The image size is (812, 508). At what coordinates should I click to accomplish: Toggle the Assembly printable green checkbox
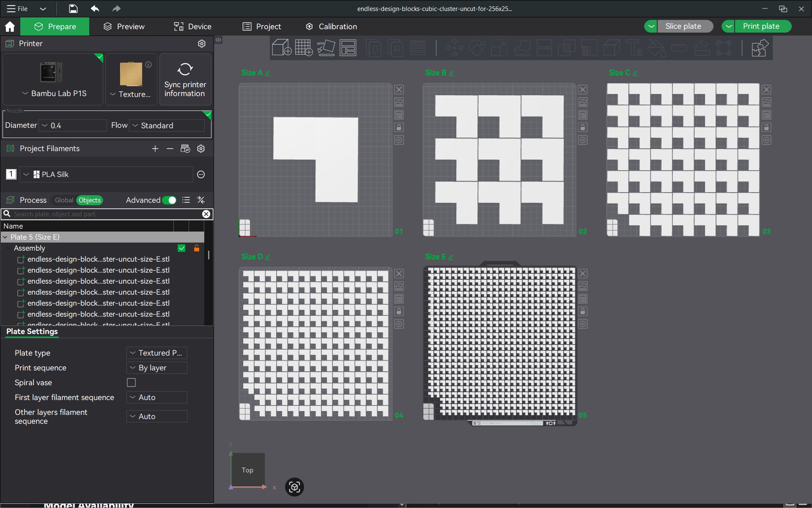pos(181,248)
